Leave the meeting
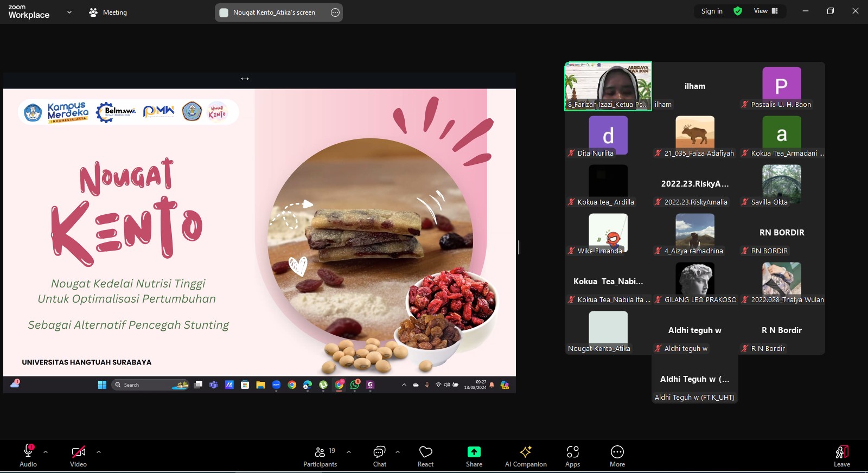The width and height of the screenshot is (868, 473). click(841, 456)
